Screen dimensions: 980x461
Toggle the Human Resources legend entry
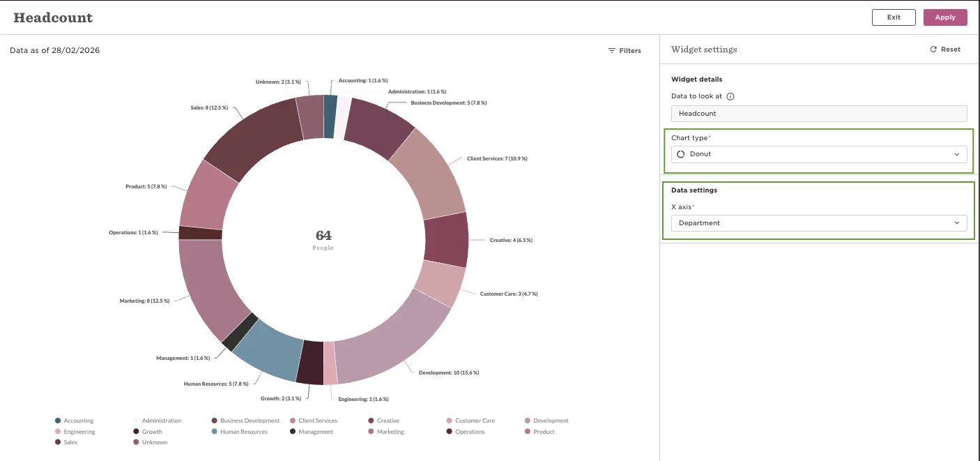[239, 432]
